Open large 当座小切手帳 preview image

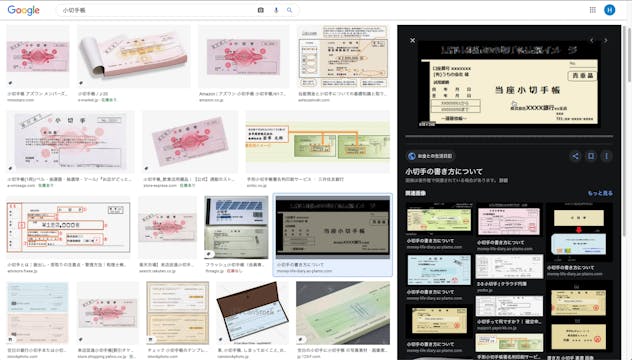(x=509, y=84)
